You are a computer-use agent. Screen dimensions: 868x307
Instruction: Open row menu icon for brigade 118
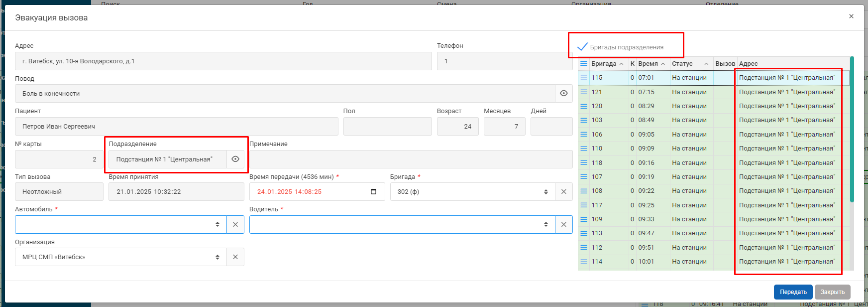584,163
